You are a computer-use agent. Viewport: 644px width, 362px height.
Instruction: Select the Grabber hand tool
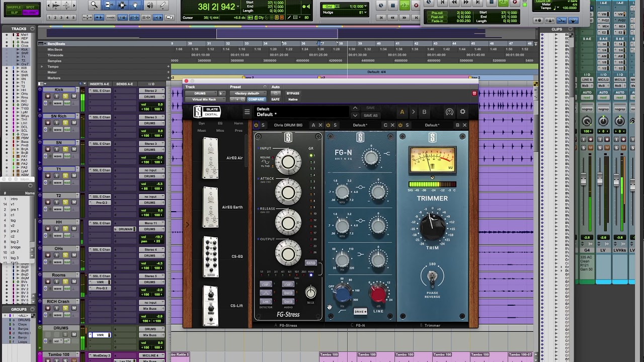point(135,5)
